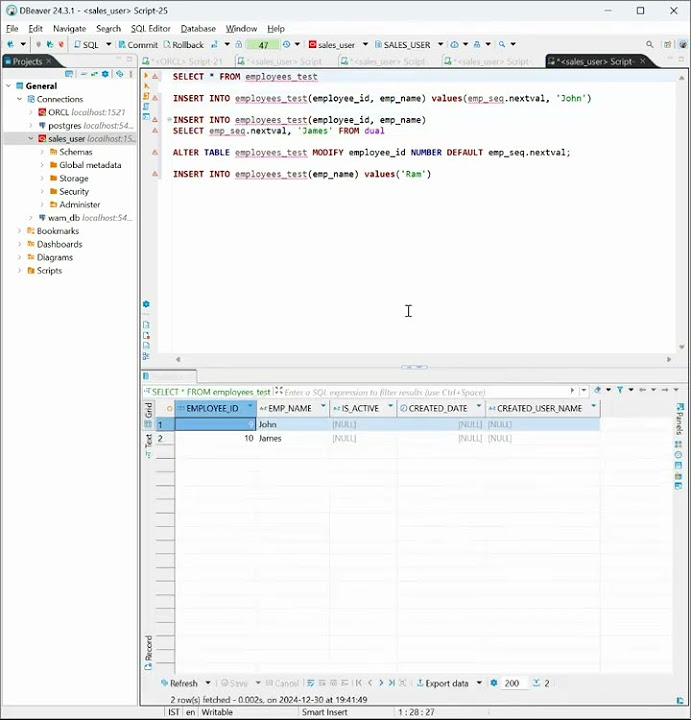Select EMPLOYEE_ID cell with value 10
This screenshot has height=720, width=691.
(x=215, y=439)
